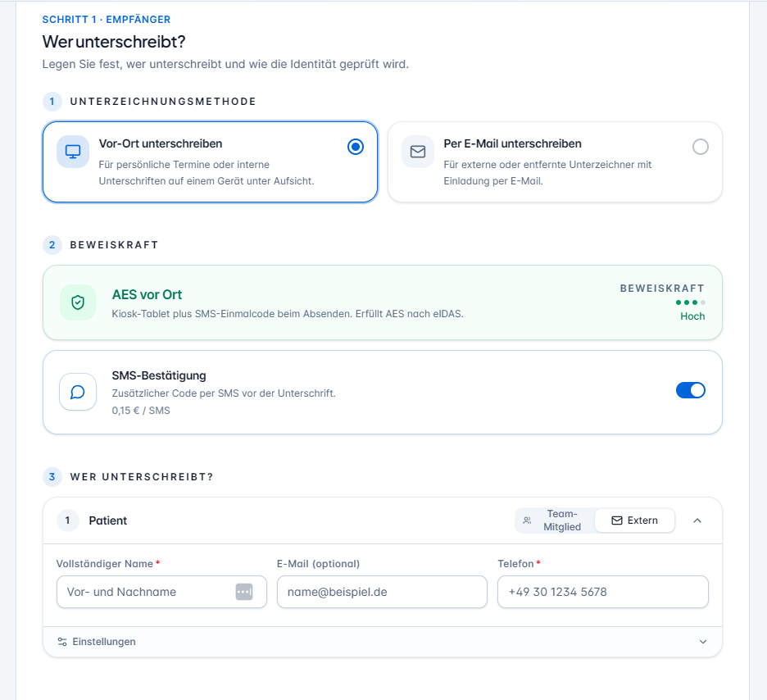Switch signer type to Team-Mitglied
Viewport: 767px width, 700px height.
coord(556,520)
